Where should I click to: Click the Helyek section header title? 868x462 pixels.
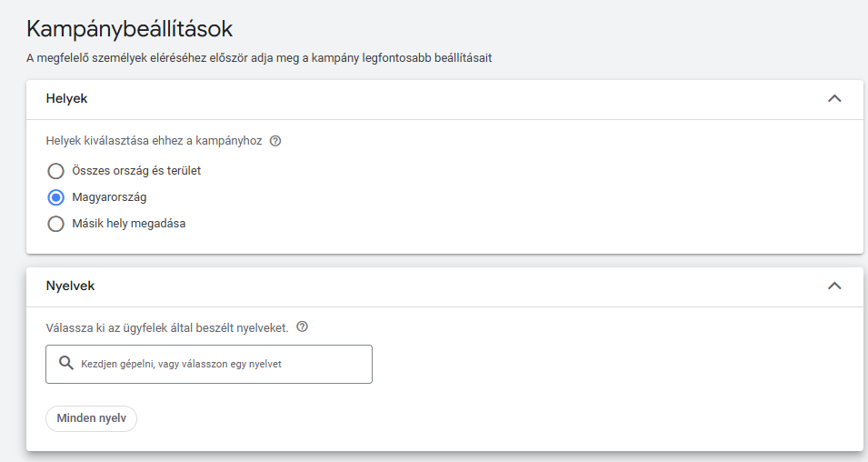[66, 98]
